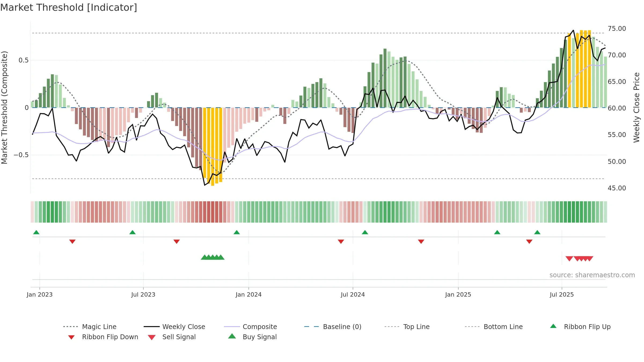Toggle Top Line legend entry
This screenshot has height=362, width=644.
point(407,327)
